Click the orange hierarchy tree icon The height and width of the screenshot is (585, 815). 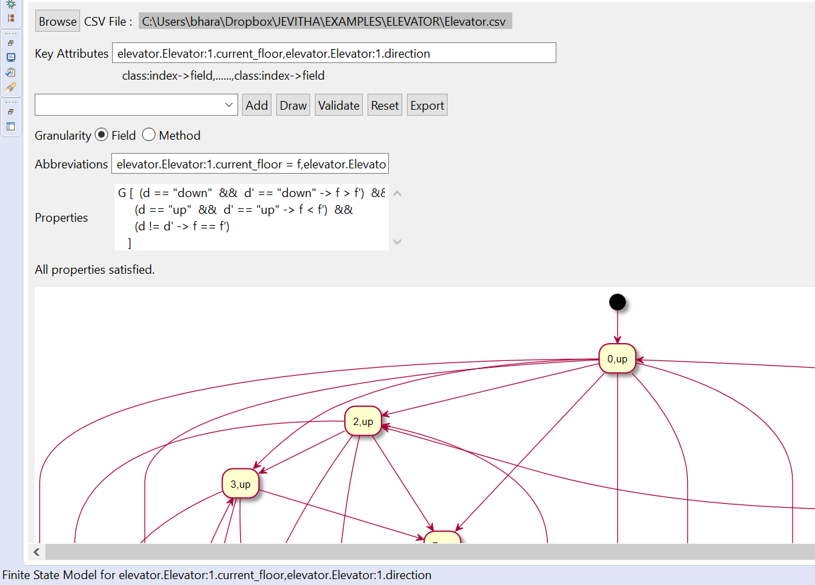pos(11,18)
